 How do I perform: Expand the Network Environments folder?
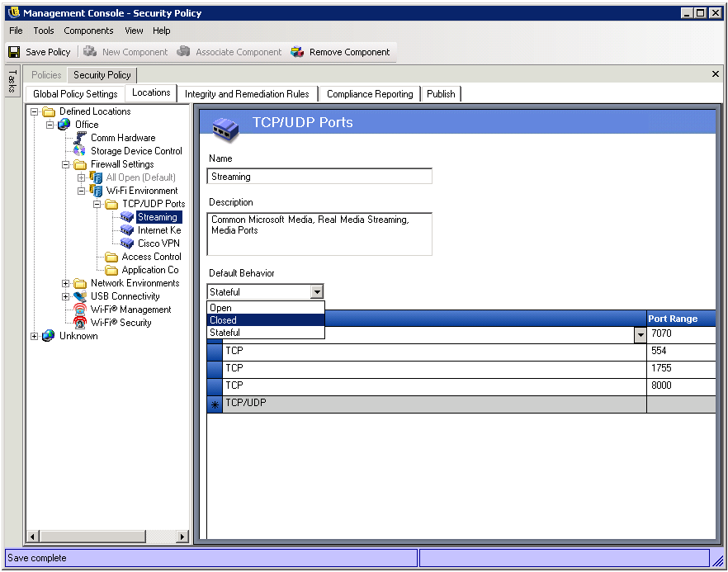coord(66,283)
